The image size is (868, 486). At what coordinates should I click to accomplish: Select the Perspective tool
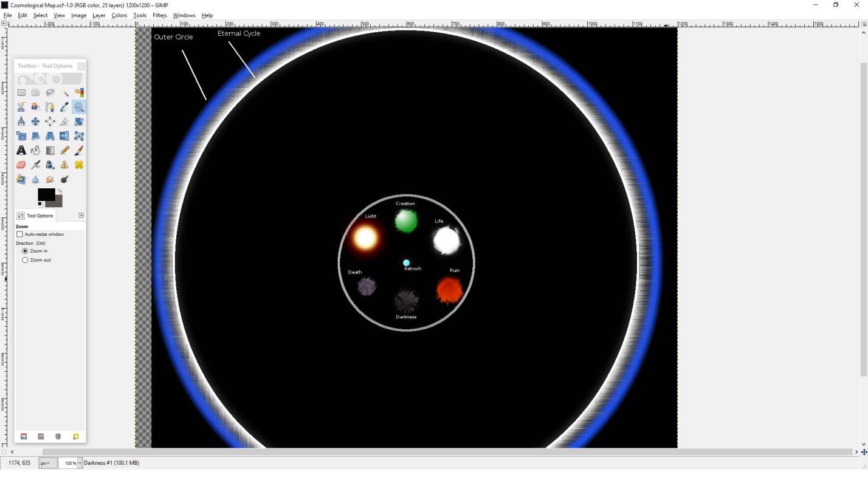(50, 136)
